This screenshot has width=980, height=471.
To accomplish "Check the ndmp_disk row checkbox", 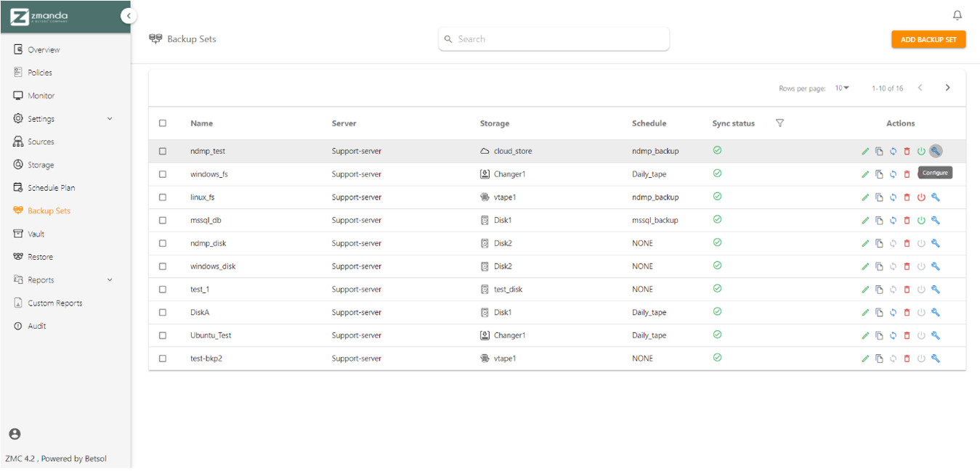I will pyautogui.click(x=163, y=243).
